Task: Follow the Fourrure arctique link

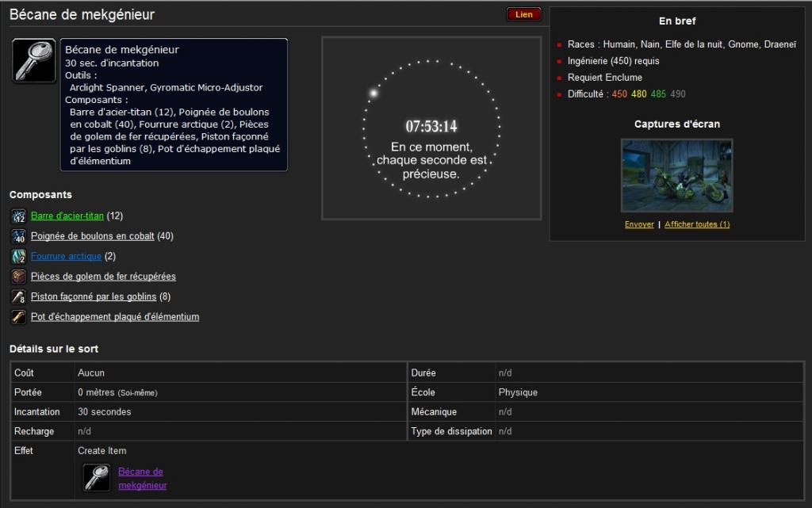Action: coord(66,256)
